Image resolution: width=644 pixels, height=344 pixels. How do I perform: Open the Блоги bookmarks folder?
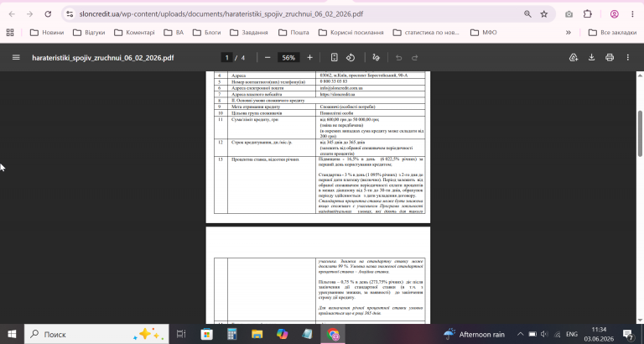(x=206, y=33)
